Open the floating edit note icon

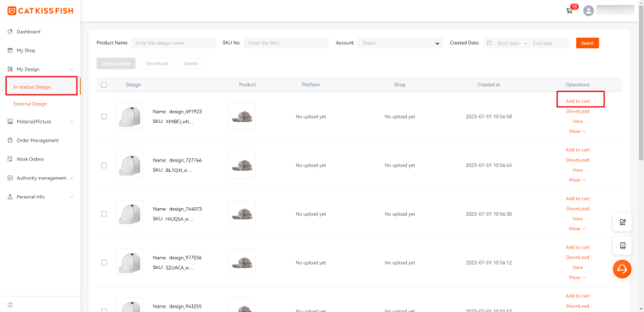[623, 222]
